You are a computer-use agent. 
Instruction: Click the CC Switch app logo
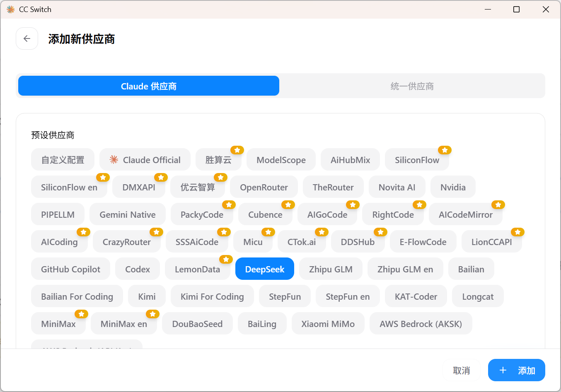coord(11,9)
